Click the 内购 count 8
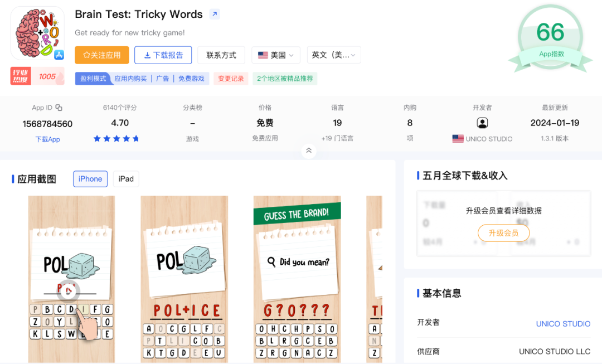Screen dimensions: 602x364 coord(410,123)
